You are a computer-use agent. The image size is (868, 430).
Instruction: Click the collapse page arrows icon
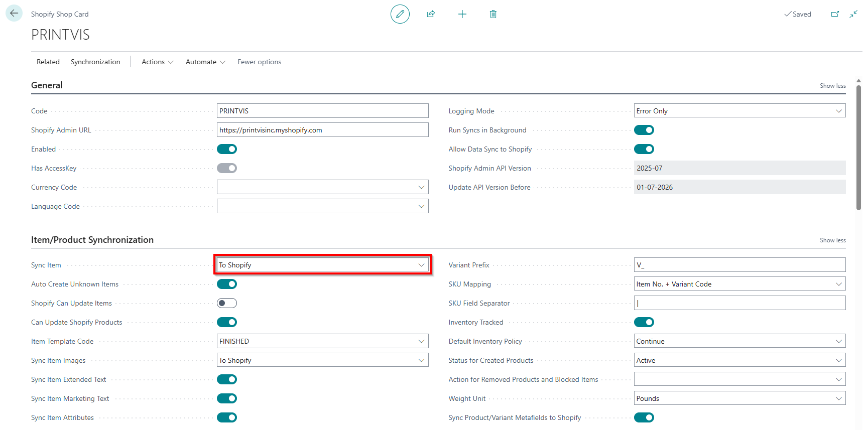pyautogui.click(x=853, y=14)
